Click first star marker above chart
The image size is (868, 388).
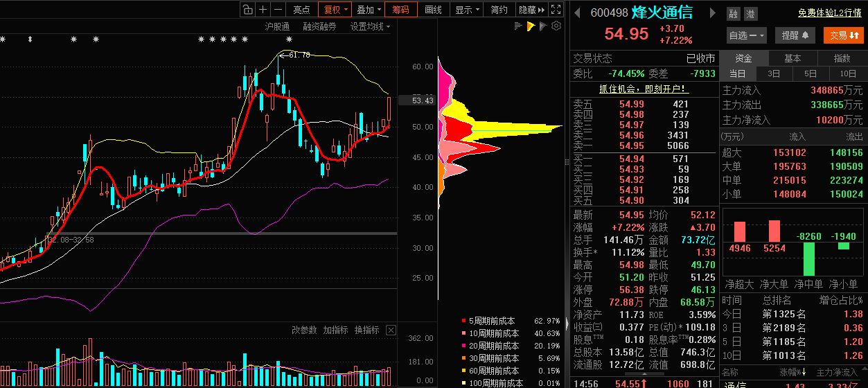coord(3,39)
